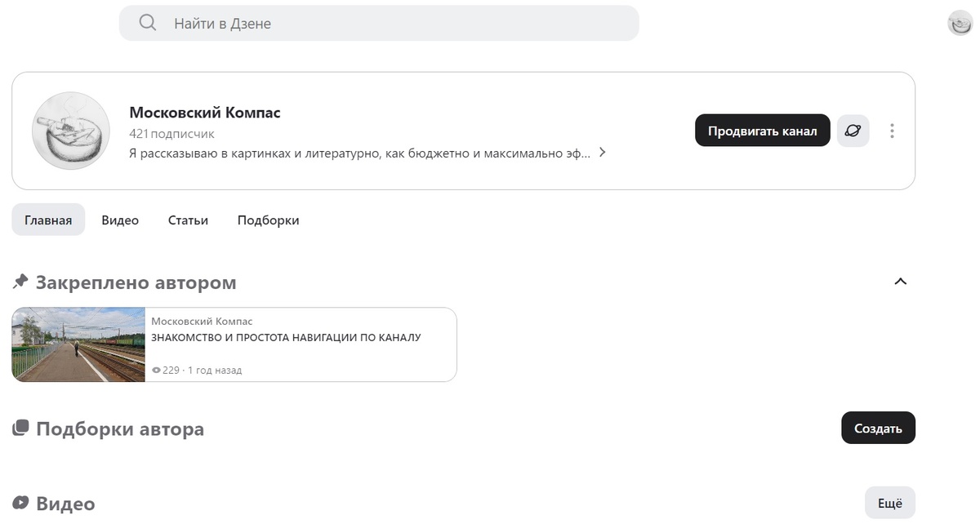Image resolution: width=980 pixels, height=524 pixels.
Task: Open the Московский Компас channel avatar
Action: click(71, 131)
